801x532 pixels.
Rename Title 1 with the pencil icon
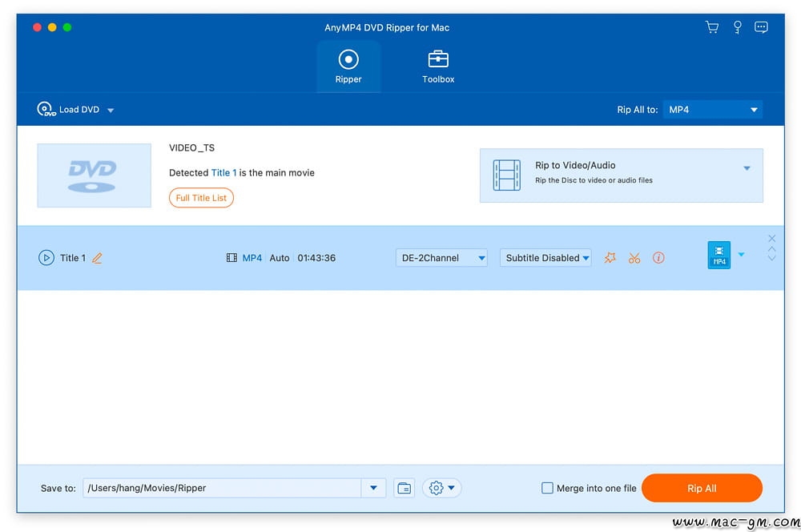97,258
